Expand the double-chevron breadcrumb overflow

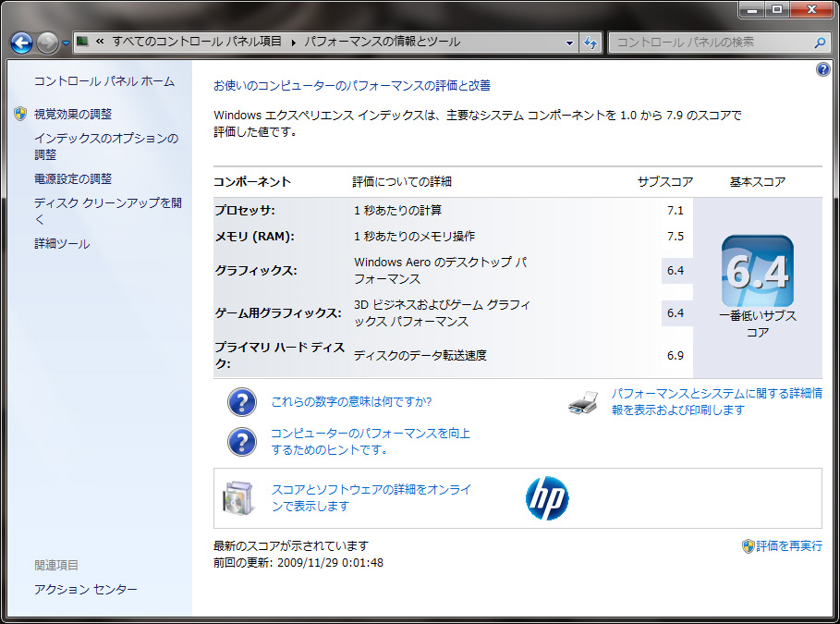point(100,42)
